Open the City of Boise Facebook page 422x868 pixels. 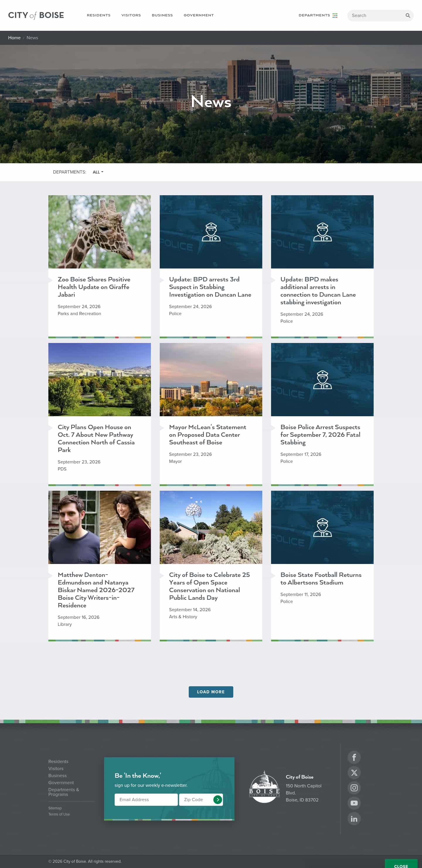click(x=354, y=757)
